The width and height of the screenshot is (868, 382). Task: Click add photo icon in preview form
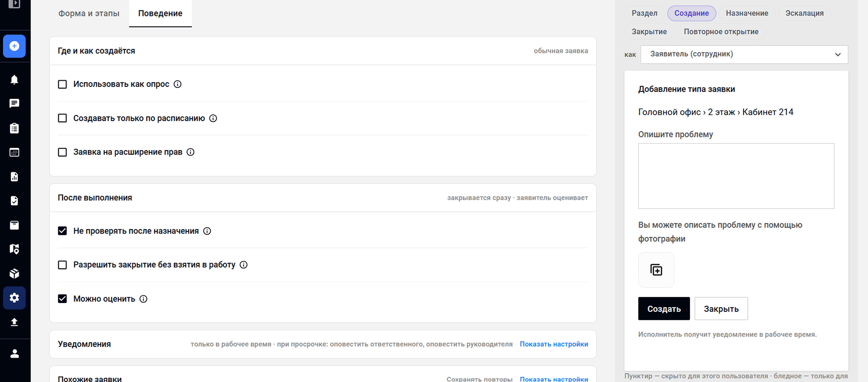656,270
